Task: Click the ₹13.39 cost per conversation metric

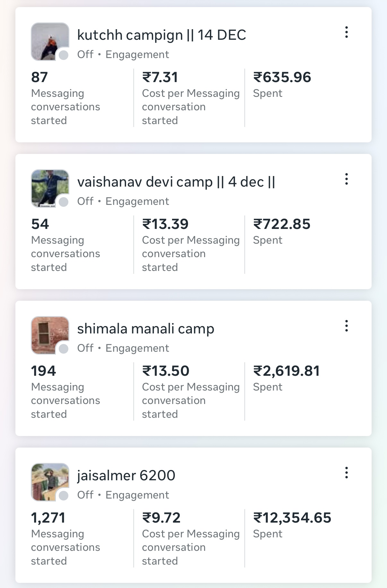Action: pos(165,224)
